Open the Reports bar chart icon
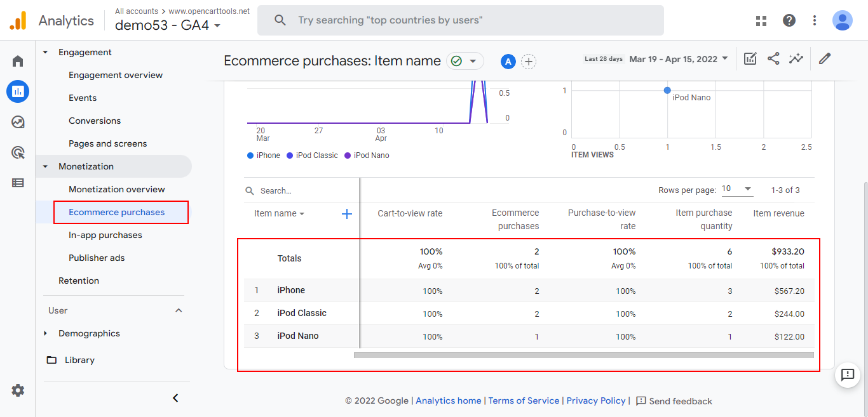 pyautogui.click(x=18, y=91)
